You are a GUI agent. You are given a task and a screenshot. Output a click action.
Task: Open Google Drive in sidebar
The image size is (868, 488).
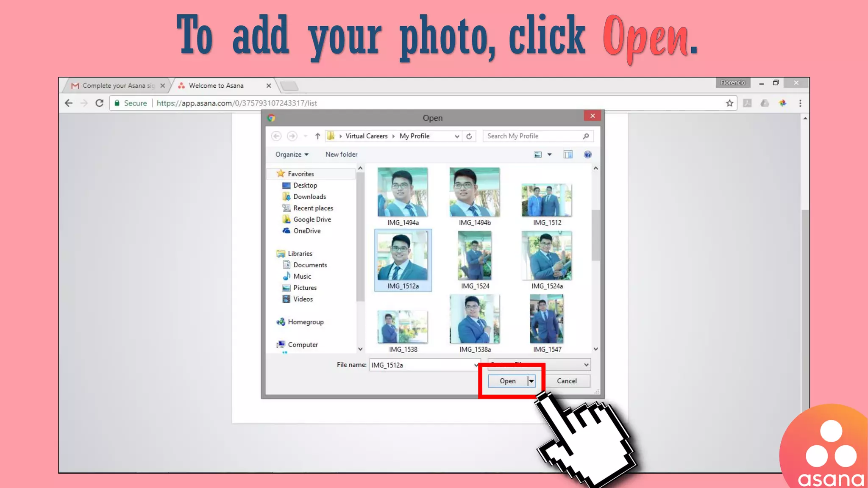tap(312, 219)
